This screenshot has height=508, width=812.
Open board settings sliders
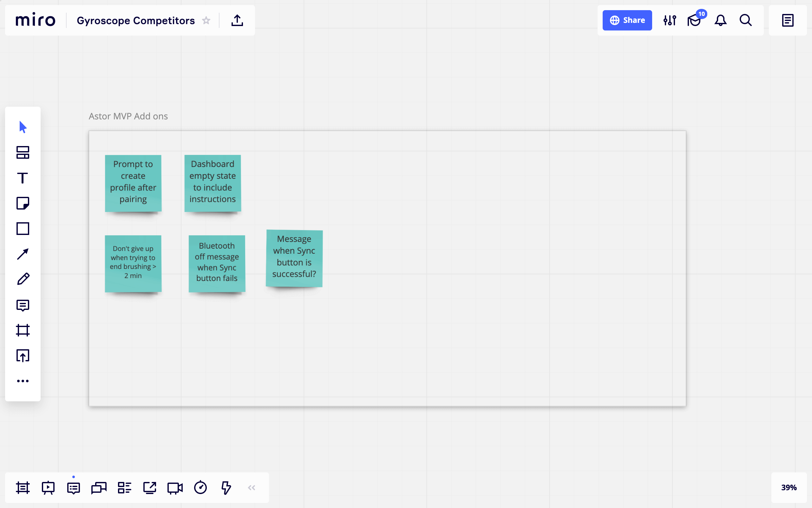[x=670, y=20]
